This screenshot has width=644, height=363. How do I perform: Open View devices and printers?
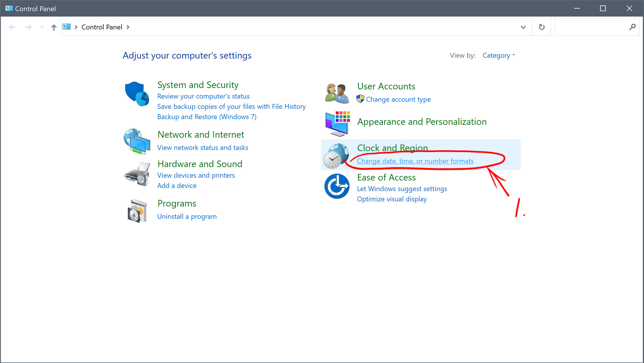click(x=196, y=175)
